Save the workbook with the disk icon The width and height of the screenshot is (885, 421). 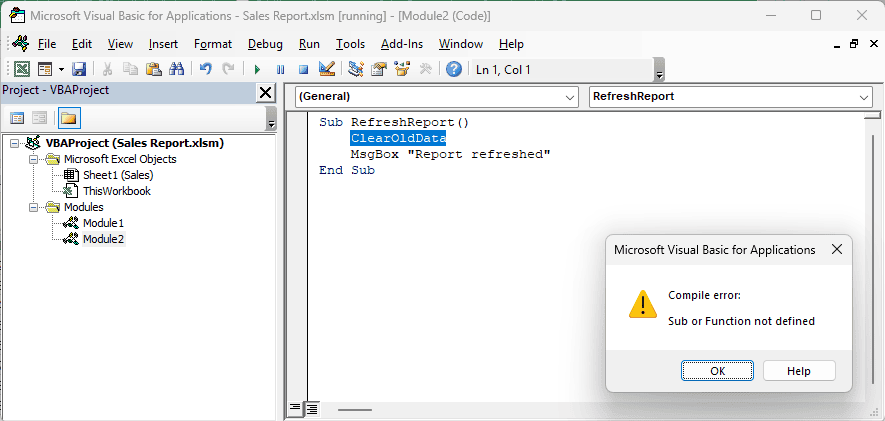click(79, 69)
